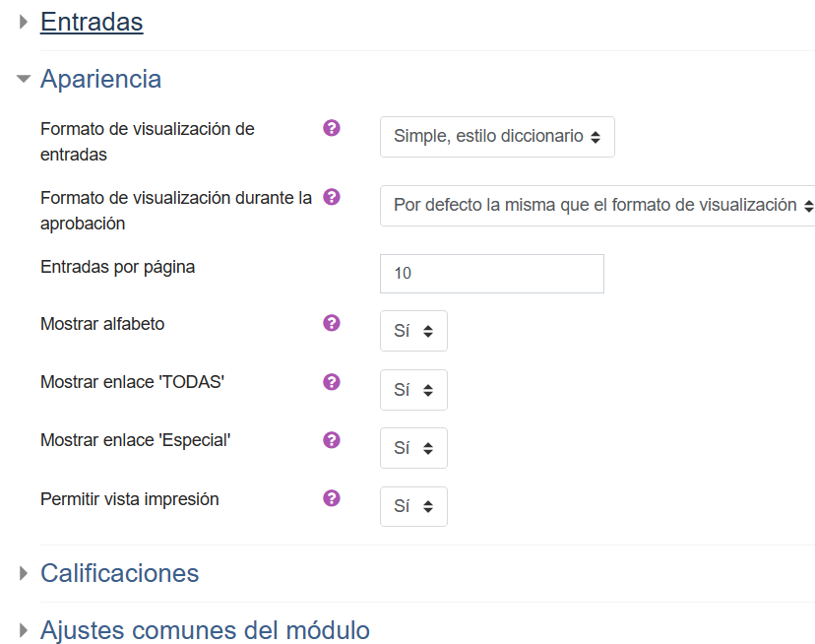This screenshot has height=644, width=815.
Task: Collapse the Apariencia section arrow
Action: pyautogui.click(x=24, y=79)
